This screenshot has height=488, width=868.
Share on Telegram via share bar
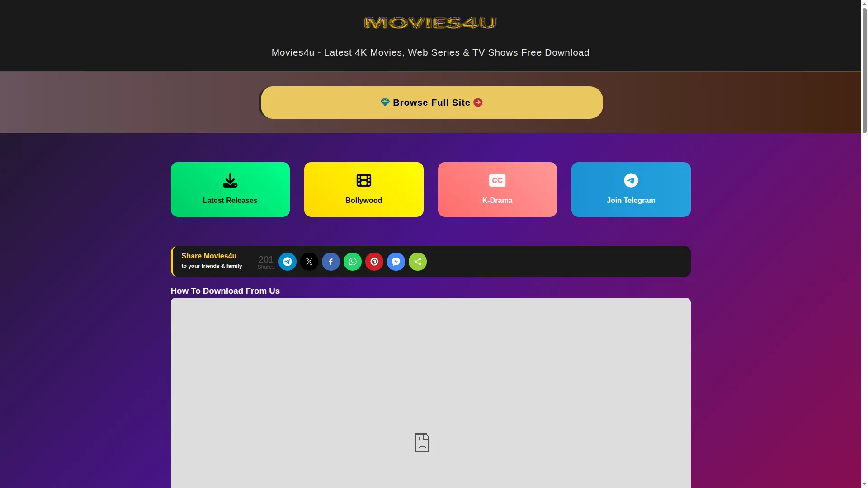coord(288,262)
